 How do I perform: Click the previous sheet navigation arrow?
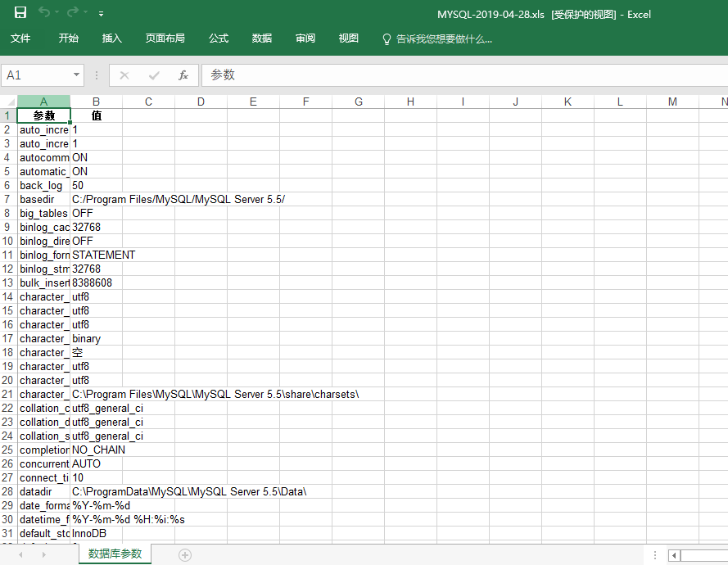click(x=20, y=554)
